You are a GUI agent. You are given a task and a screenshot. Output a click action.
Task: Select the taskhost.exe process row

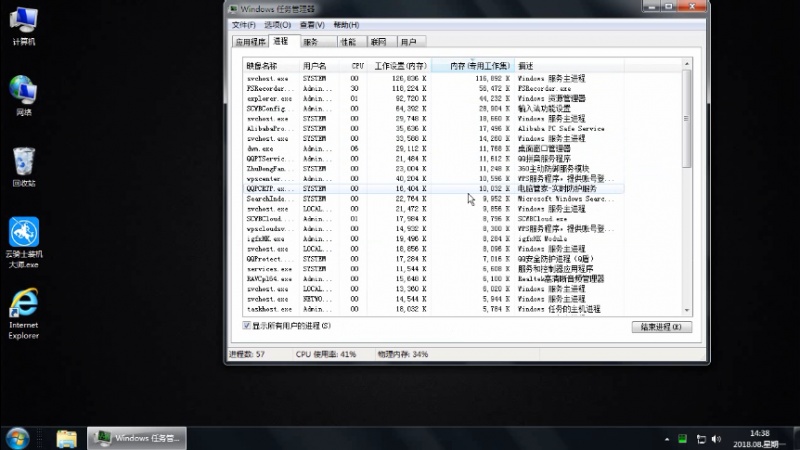[433, 309]
